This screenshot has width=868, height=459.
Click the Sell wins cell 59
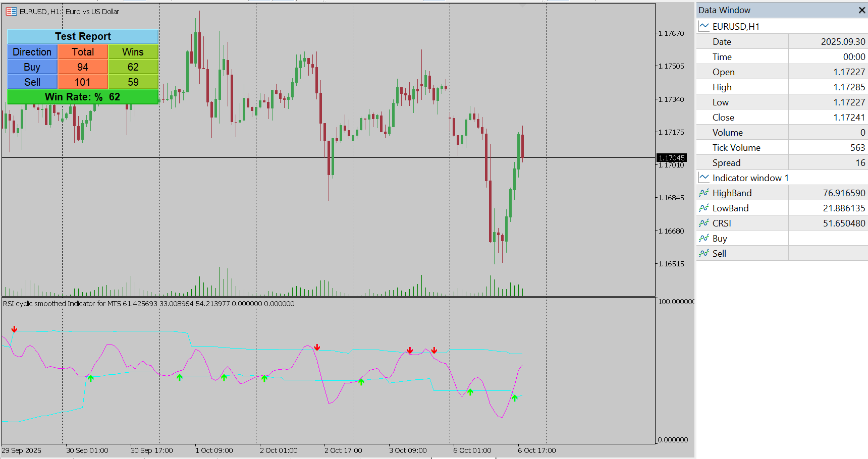click(133, 82)
